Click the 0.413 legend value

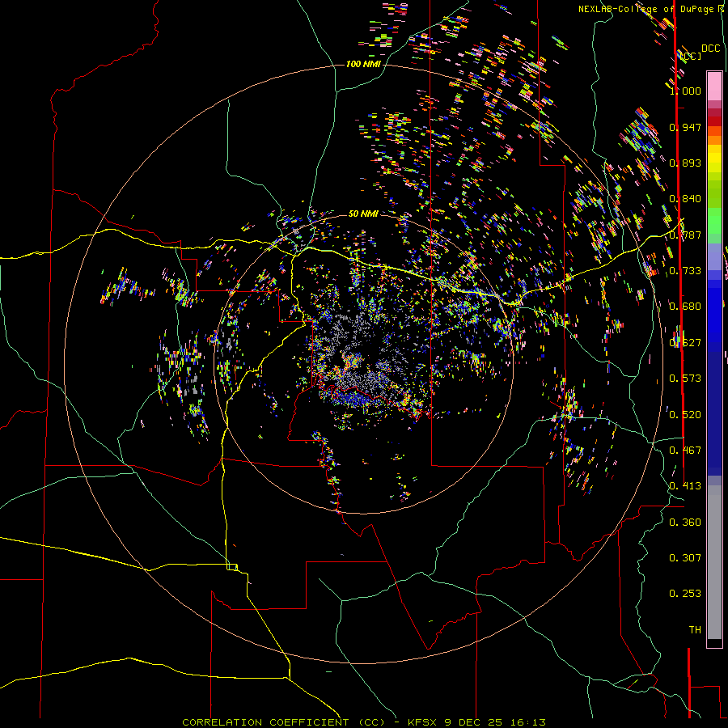[x=685, y=486]
